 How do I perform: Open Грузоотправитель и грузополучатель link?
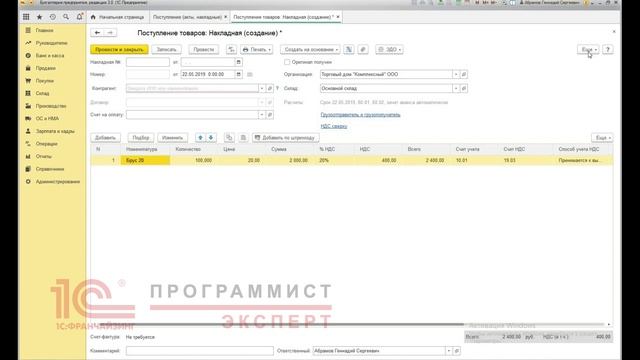tap(360, 115)
